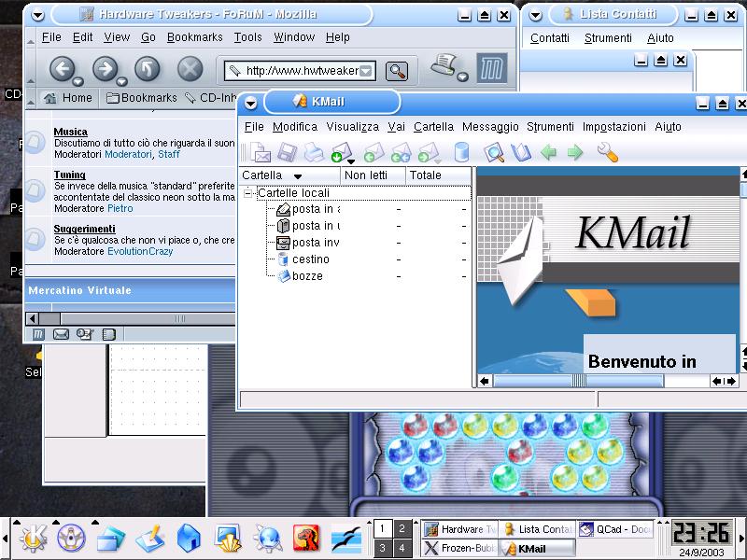
Task: Click the left green arrow in KMail toolbar
Action: tap(549, 153)
